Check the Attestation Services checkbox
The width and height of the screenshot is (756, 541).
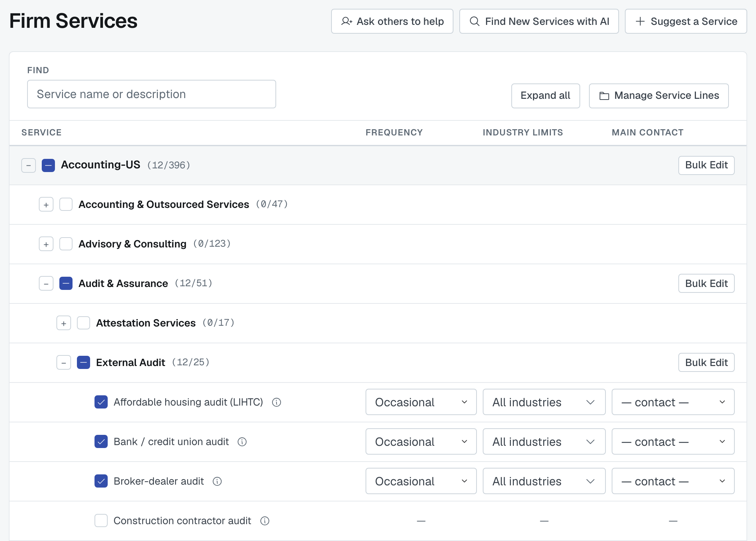click(x=84, y=323)
